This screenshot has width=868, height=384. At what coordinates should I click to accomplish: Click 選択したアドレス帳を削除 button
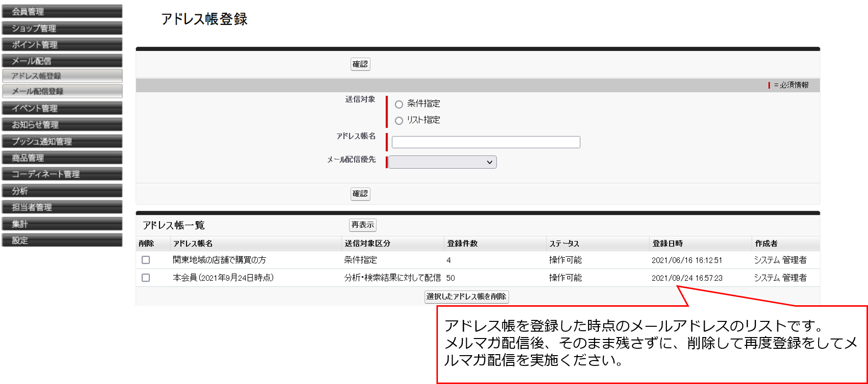coord(466,296)
